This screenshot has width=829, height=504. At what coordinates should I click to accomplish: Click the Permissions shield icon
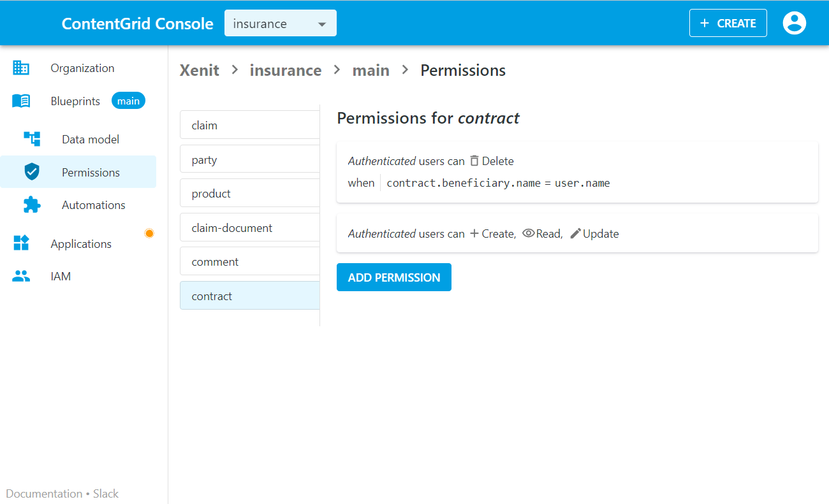(x=32, y=172)
